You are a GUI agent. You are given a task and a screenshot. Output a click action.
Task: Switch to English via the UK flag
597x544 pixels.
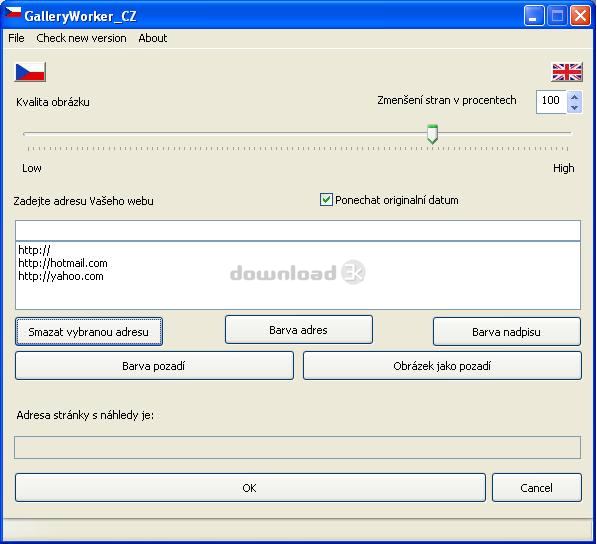567,72
